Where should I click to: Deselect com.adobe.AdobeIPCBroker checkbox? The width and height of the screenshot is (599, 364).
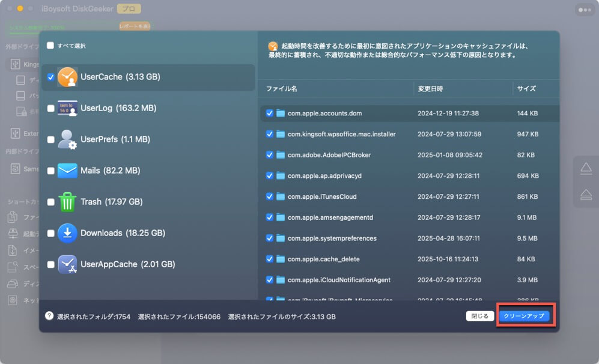click(269, 154)
